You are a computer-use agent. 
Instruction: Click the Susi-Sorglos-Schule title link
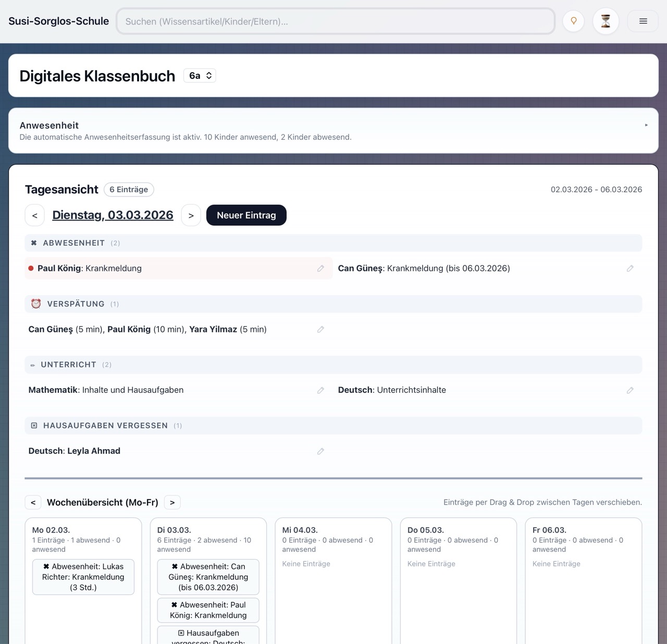pyautogui.click(x=58, y=21)
